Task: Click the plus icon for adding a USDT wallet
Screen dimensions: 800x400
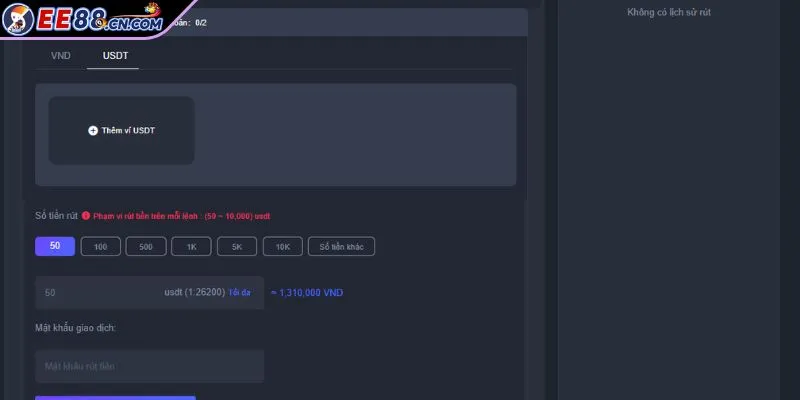Action: 93,131
